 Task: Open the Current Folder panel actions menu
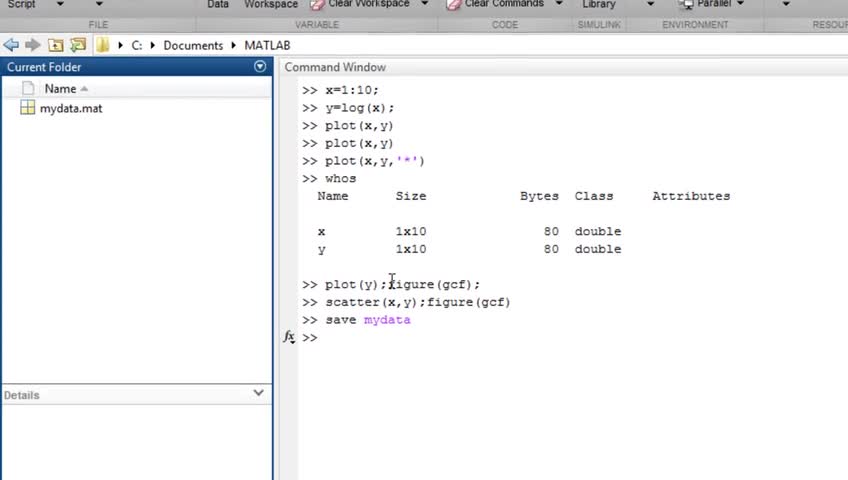(260, 66)
